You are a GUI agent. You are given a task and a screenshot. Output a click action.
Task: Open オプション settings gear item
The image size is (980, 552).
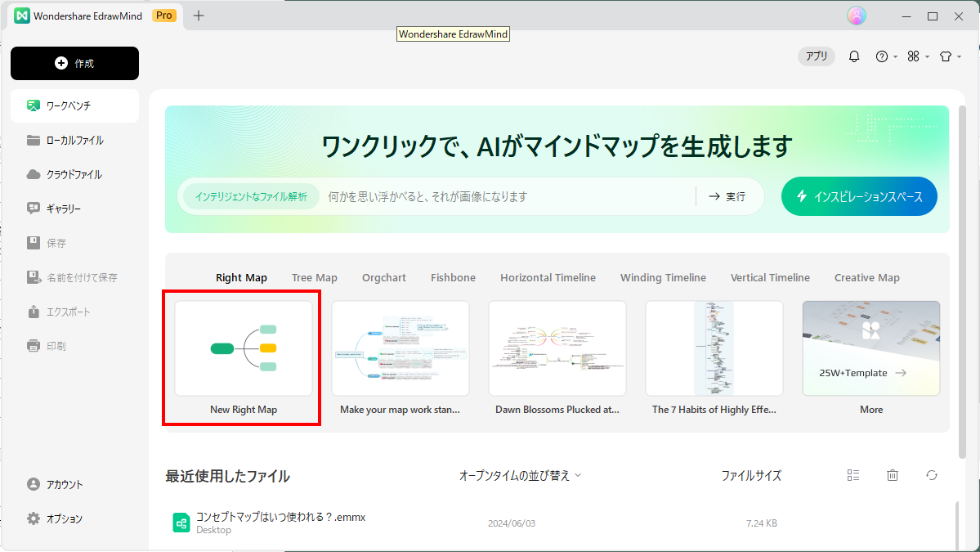pos(75,518)
